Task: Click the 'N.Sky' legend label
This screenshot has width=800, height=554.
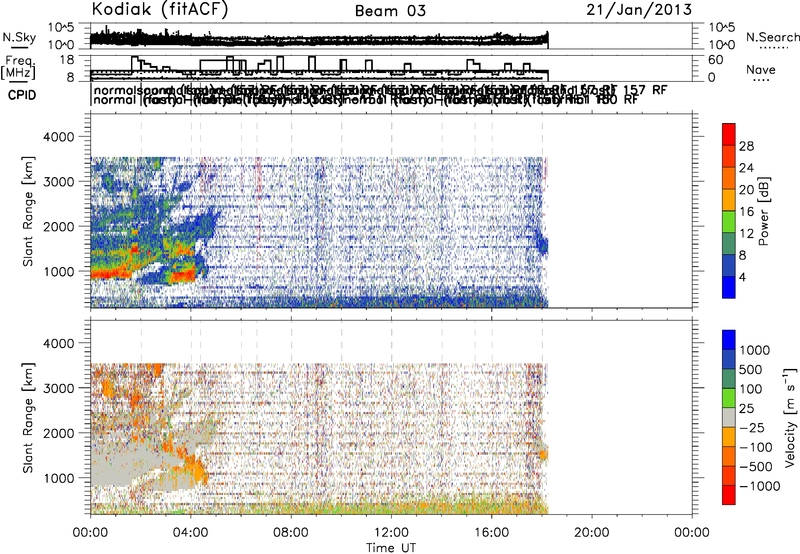Action: click(19, 37)
